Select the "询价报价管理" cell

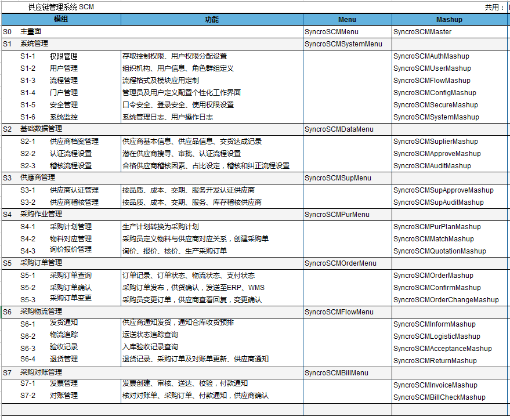[x=71, y=249]
